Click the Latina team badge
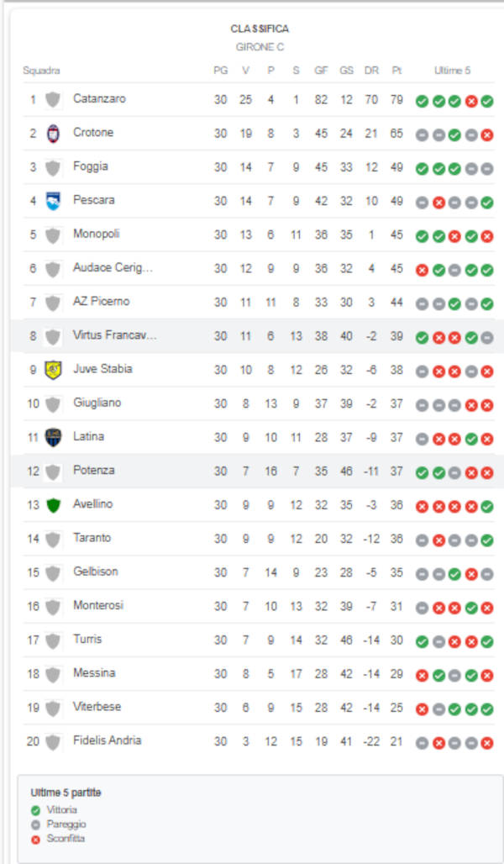 53,437
